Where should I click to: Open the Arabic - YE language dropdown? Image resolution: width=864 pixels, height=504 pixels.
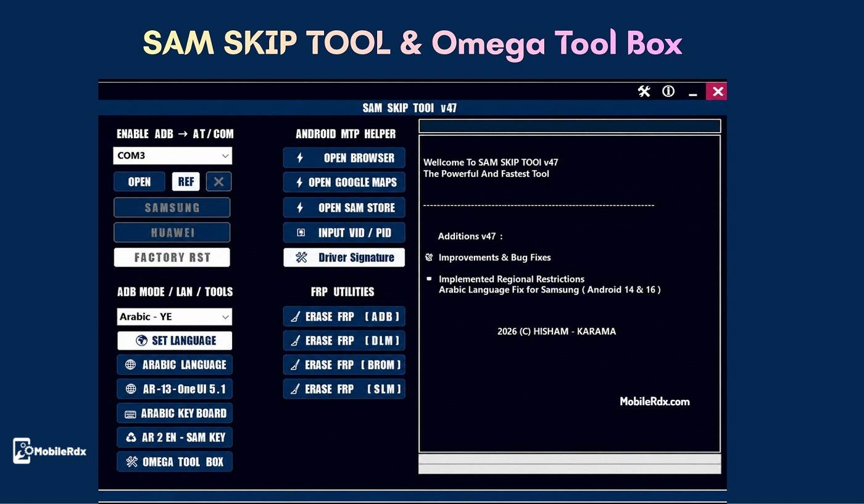[x=175, y=316]
